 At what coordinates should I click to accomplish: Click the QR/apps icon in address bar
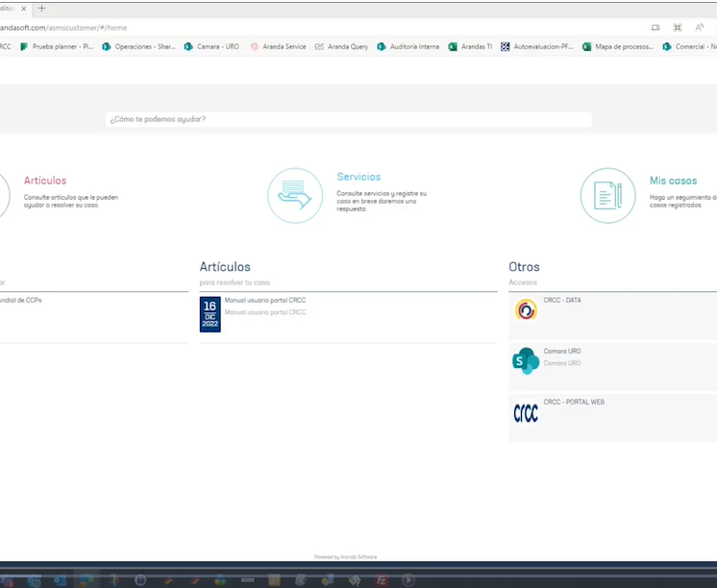point(678,28)
